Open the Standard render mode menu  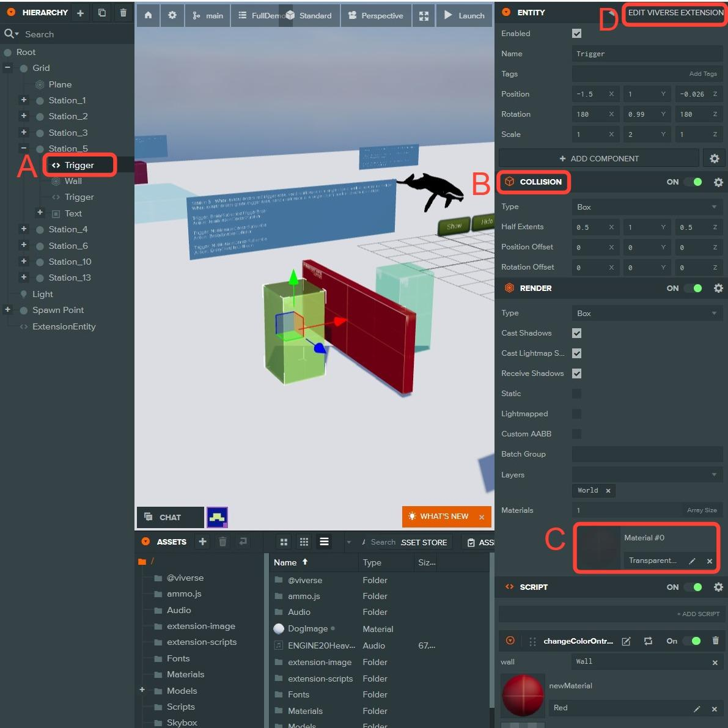309,16
